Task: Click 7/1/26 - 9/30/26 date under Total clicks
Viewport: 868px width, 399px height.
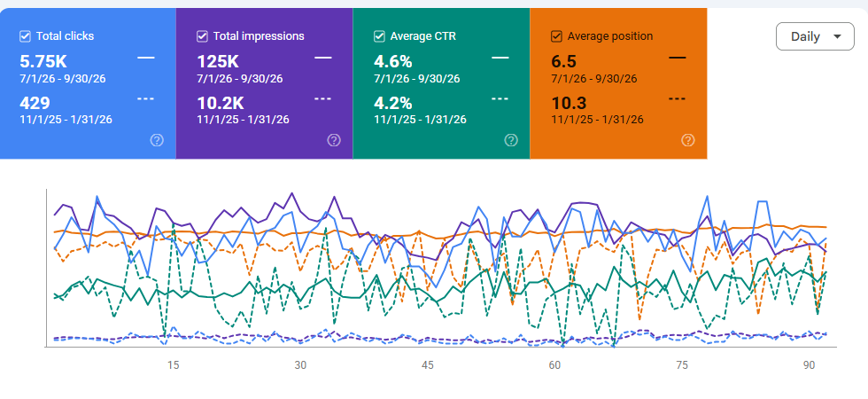Action: (x=63, y=79)
